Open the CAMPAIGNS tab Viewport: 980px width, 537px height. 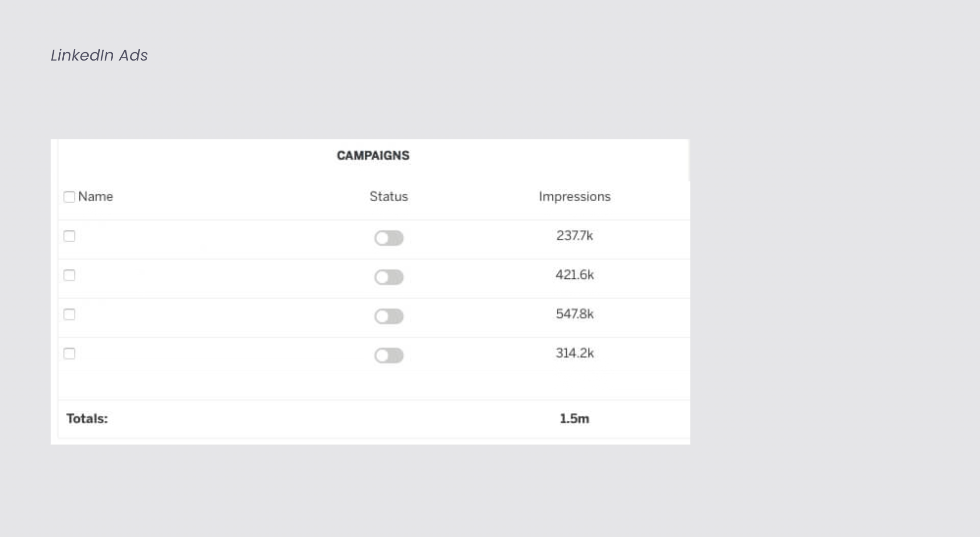click(373, 155)
